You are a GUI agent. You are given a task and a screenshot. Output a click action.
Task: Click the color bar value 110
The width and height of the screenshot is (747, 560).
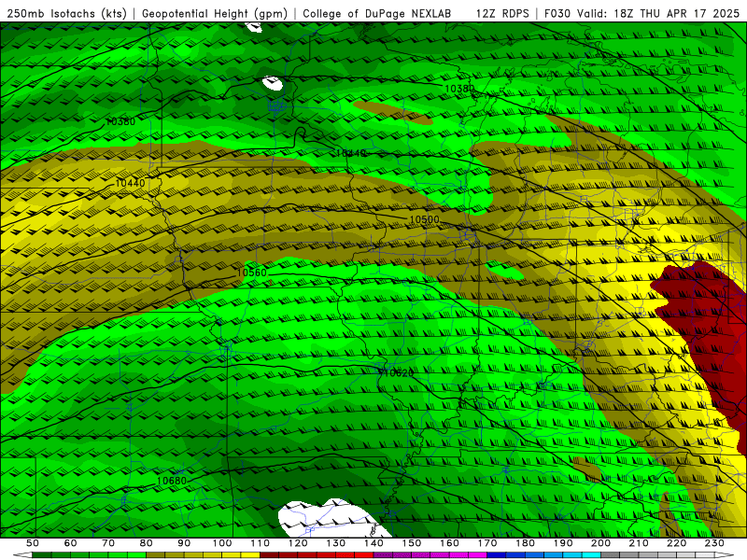pyautogui.click(x=261, y=543)
